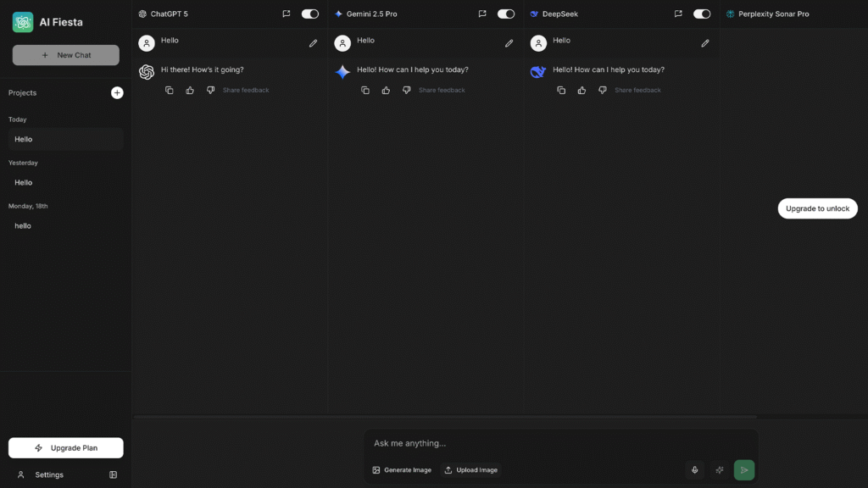
Task: Copy the ChatGPT 5 response
Action: tap(170, 90)
